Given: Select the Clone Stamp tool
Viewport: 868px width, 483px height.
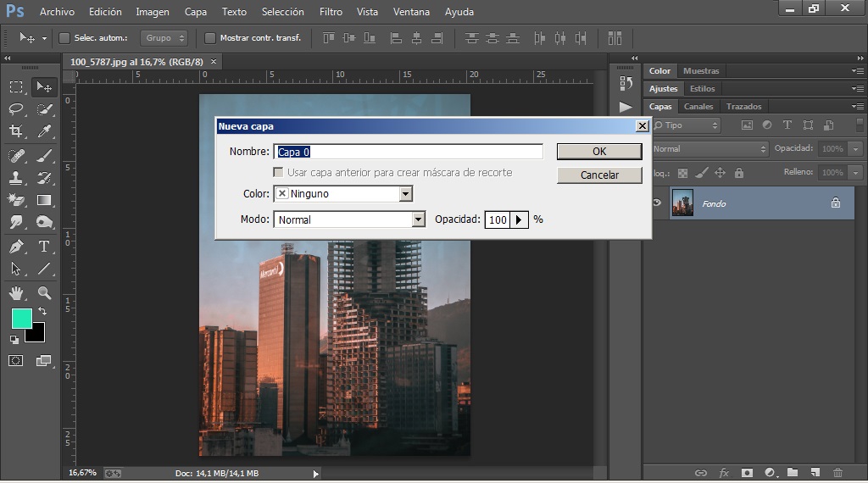Looking at the screenshot, I should (16, 178).
